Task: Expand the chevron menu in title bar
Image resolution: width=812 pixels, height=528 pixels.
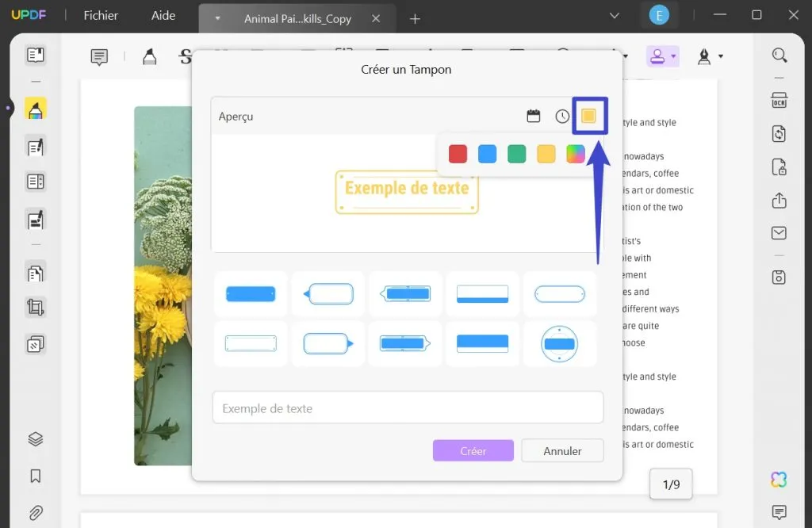Action: click(615, 16)
